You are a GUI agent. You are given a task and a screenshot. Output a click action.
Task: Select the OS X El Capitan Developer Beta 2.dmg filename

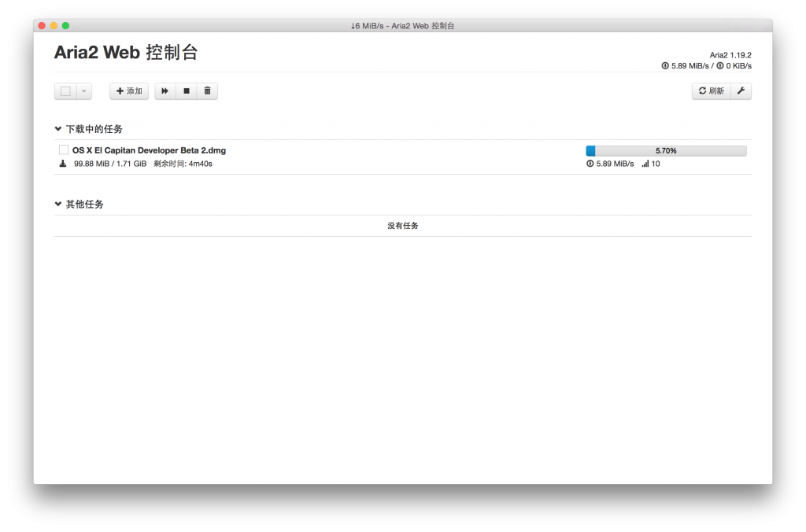(x=148, y=150)
